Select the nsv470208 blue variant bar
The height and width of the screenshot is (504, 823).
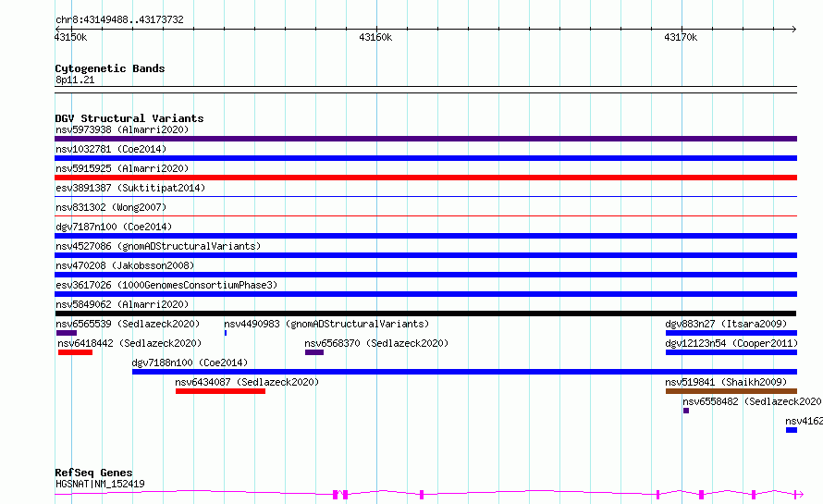click(x=425, y=275)
